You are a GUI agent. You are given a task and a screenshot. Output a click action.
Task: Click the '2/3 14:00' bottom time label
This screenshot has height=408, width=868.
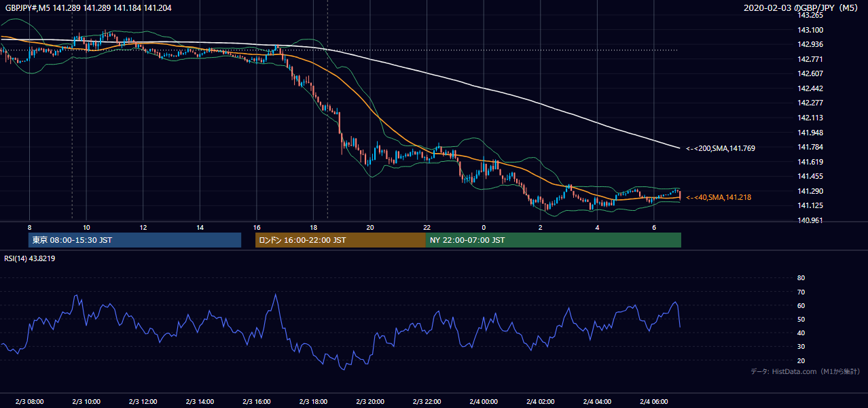tap(200, 402)
